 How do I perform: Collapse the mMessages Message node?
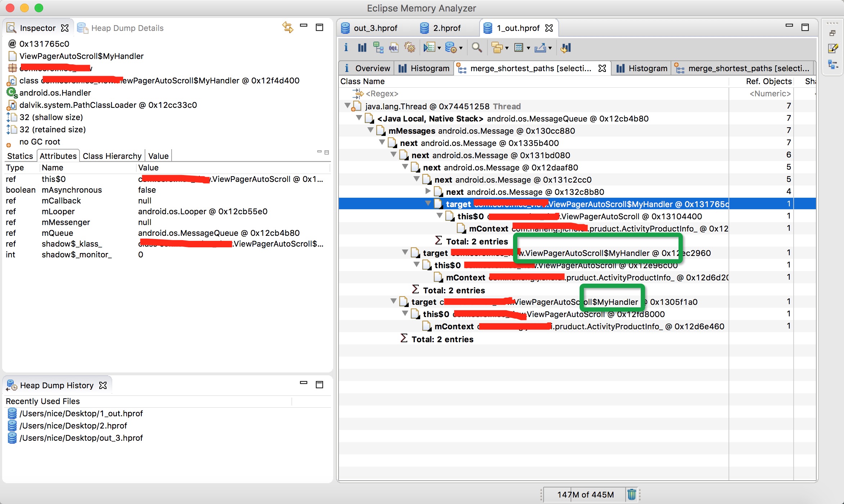click(x=370, y=130)
